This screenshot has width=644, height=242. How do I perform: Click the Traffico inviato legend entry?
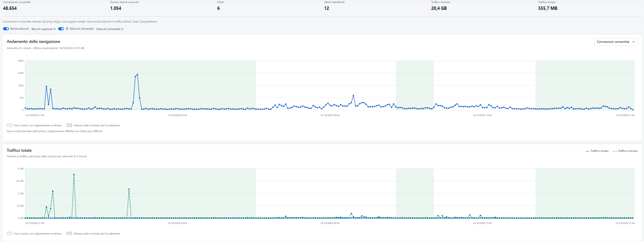pos(597,151)
